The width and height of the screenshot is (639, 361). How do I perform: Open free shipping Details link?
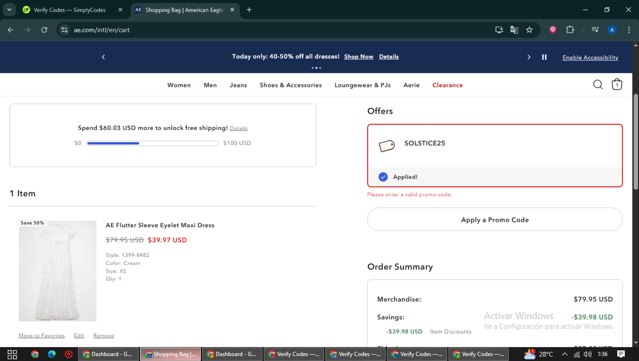(238, 128)
